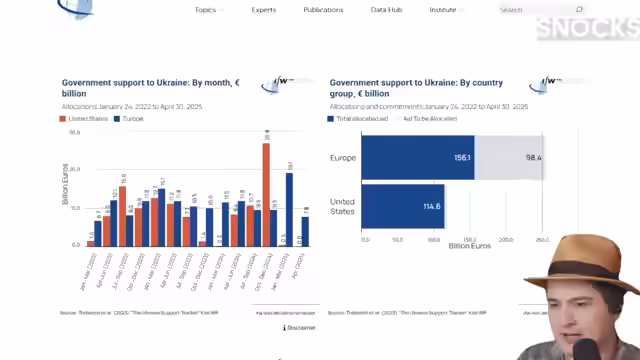The height and width of the screenshot is (360, 640).
Task: Click the title 'Government support to Ukraine: By month'
Action: coord(151,88)
